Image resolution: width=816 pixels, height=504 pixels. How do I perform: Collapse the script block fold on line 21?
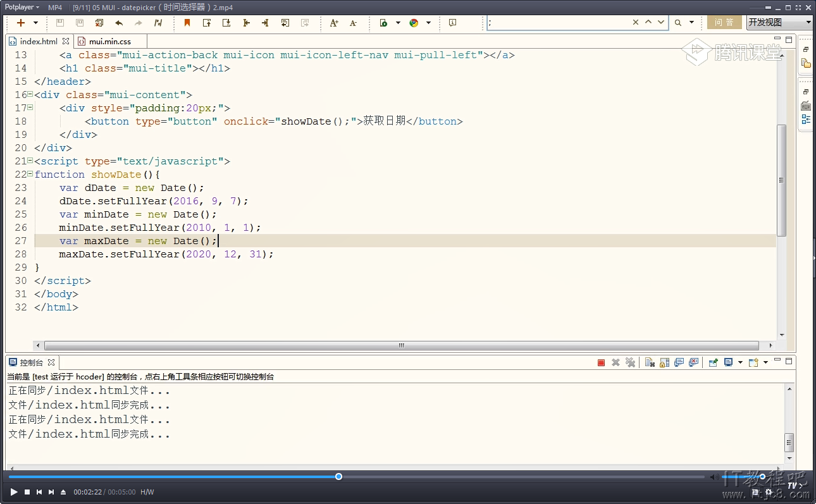(30, 161)
